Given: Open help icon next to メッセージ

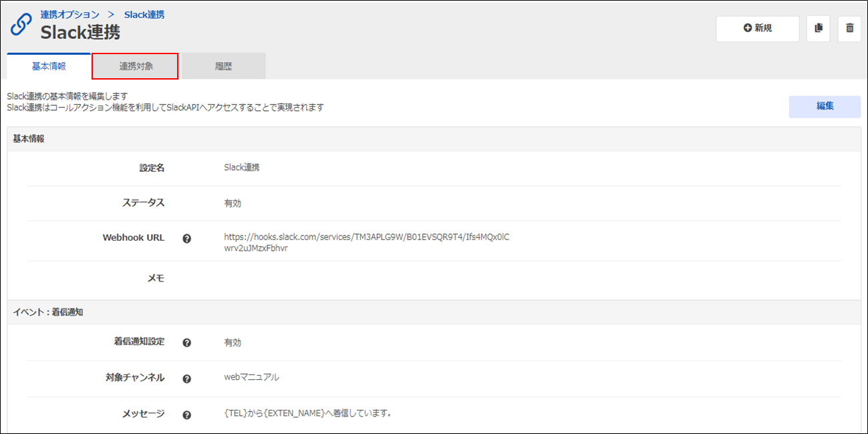Looking at the screenshot, I should point(187,415).
